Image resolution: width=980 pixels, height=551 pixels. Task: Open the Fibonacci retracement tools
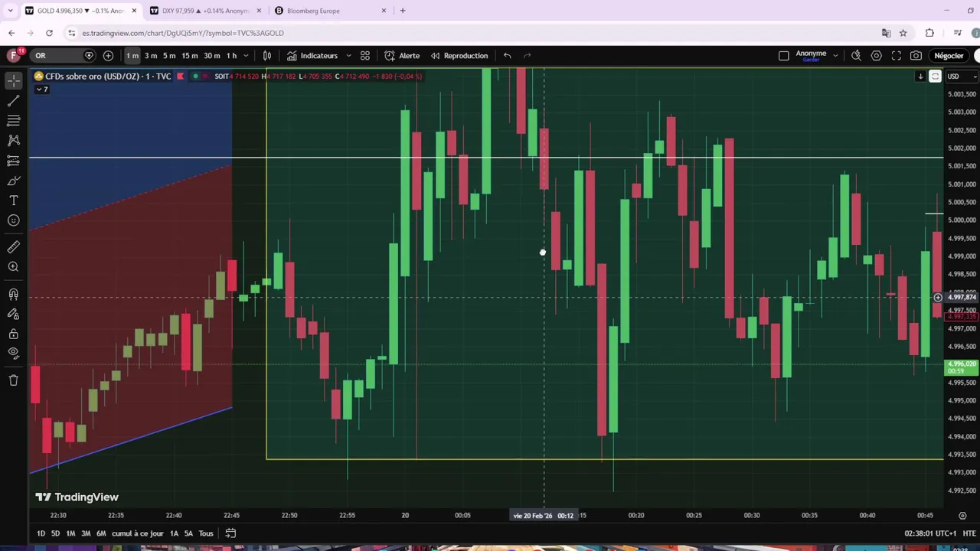coord(13,120)
